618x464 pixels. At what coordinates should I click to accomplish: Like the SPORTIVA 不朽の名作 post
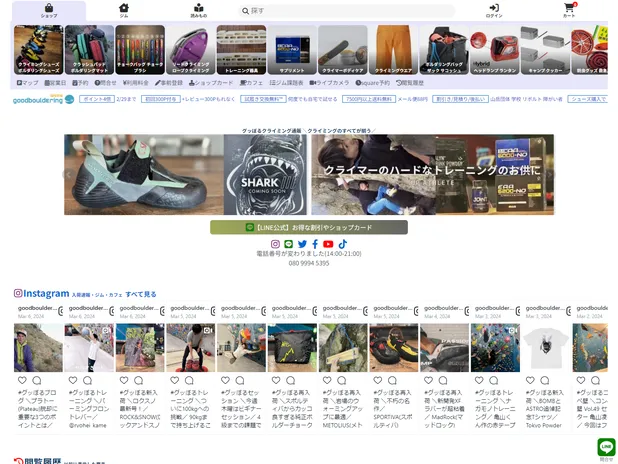tap(378, 380)
